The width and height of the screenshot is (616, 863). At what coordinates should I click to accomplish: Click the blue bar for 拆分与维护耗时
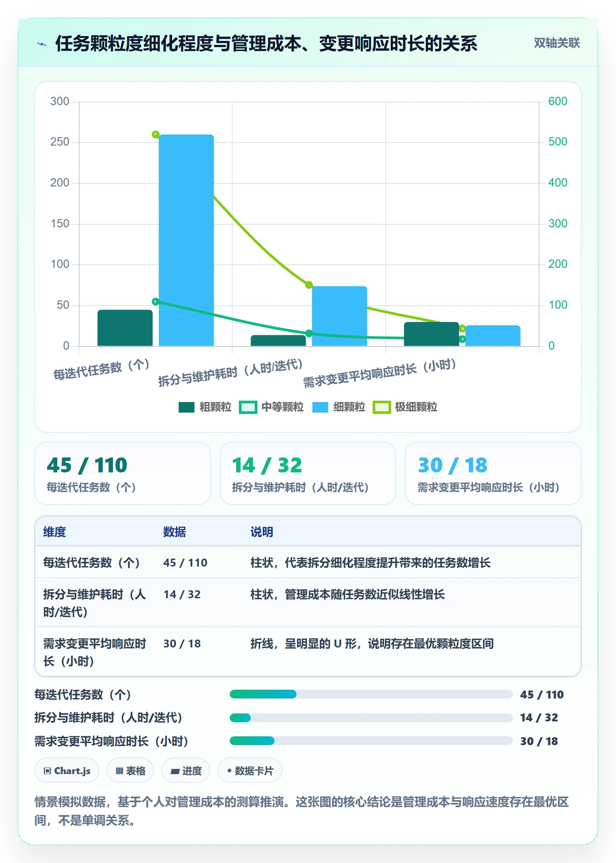(x=340, y=316)
